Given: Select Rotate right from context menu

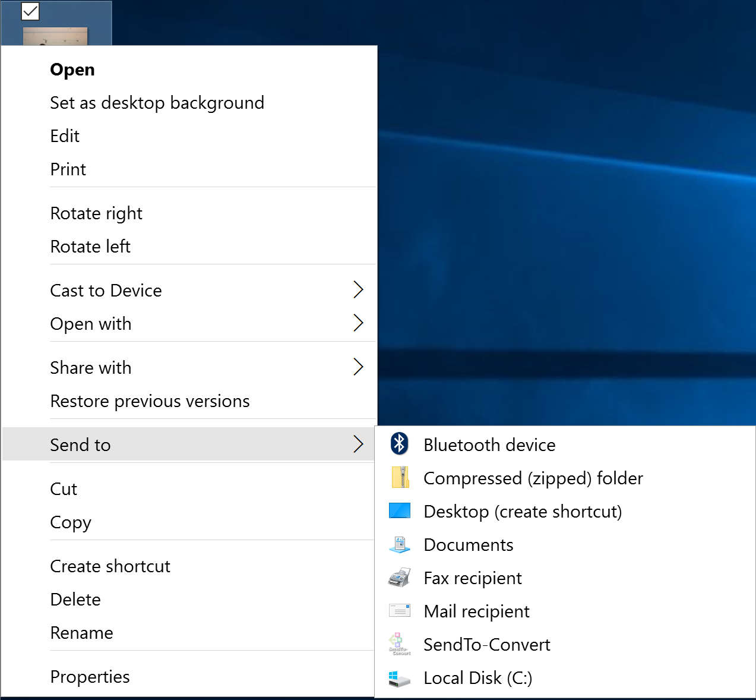Looking at the screenshot, I should tap(96, 213).
